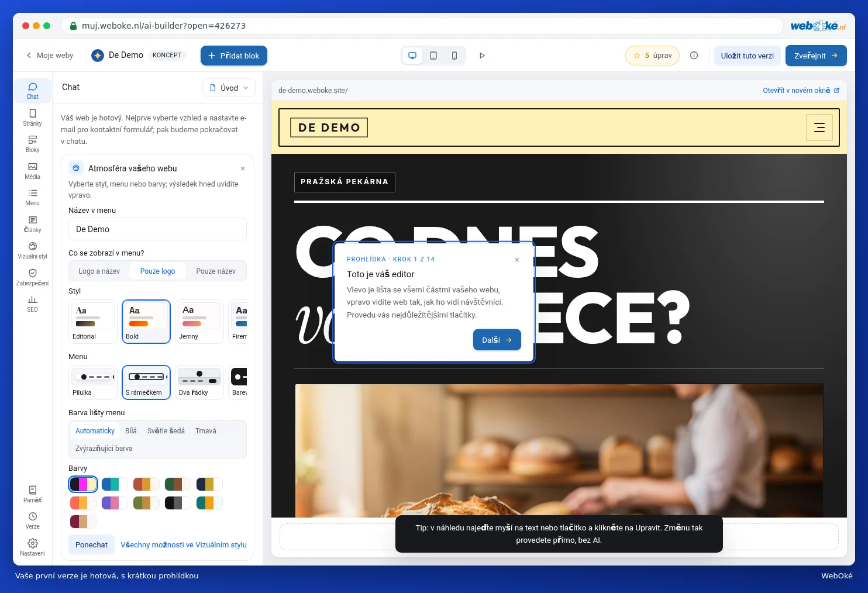This screenshot has height=593, width=868.
Task: Open Otevřít v novém okně link
Action: (801, 91)
